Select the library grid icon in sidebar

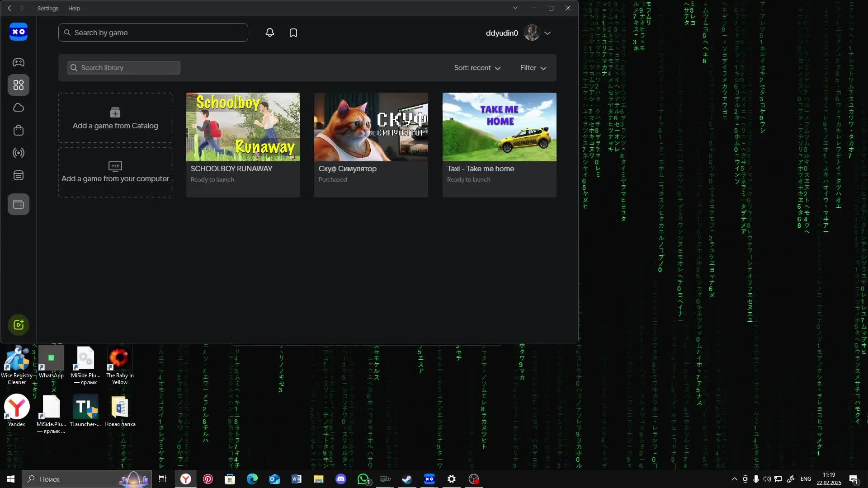click(x=19, y=85)
